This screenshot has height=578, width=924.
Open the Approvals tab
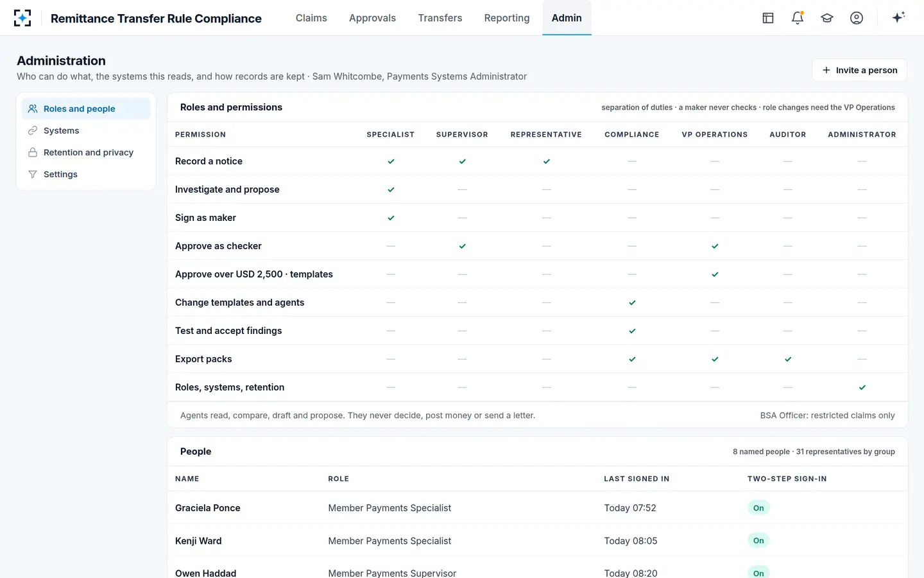[372, 18]
